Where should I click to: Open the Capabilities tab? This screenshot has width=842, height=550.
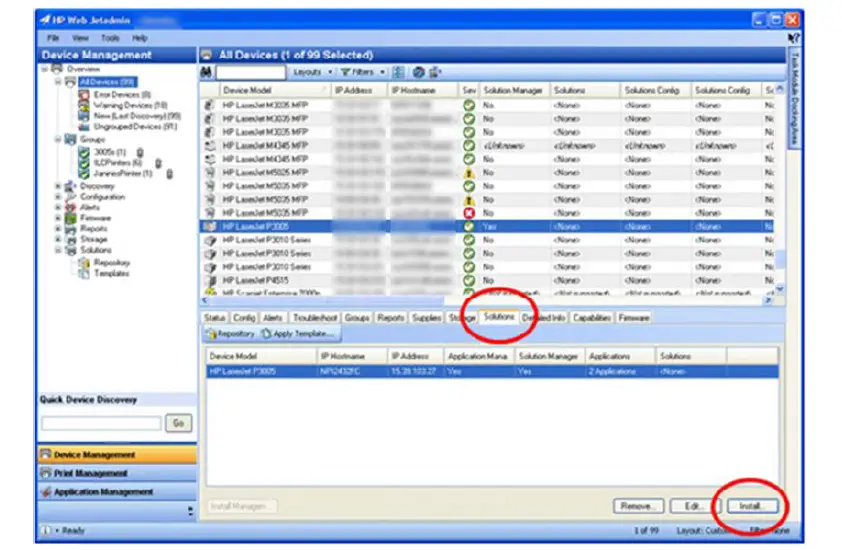click(x=592, y=318)
